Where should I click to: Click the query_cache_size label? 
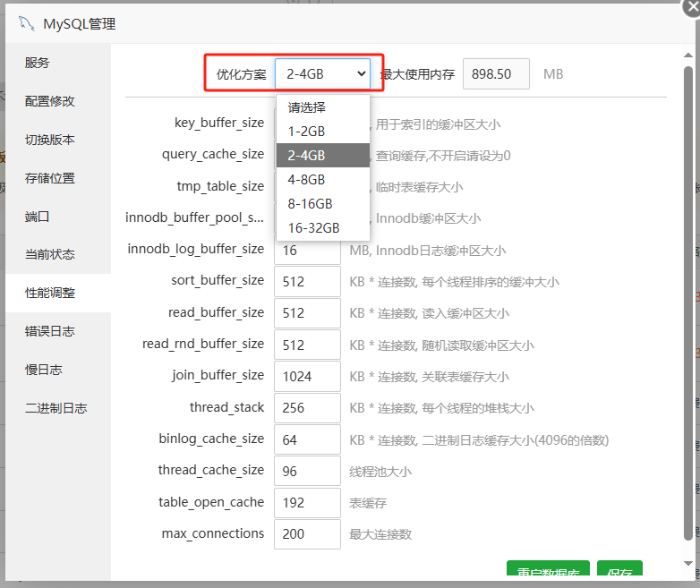tap(213, 155)
